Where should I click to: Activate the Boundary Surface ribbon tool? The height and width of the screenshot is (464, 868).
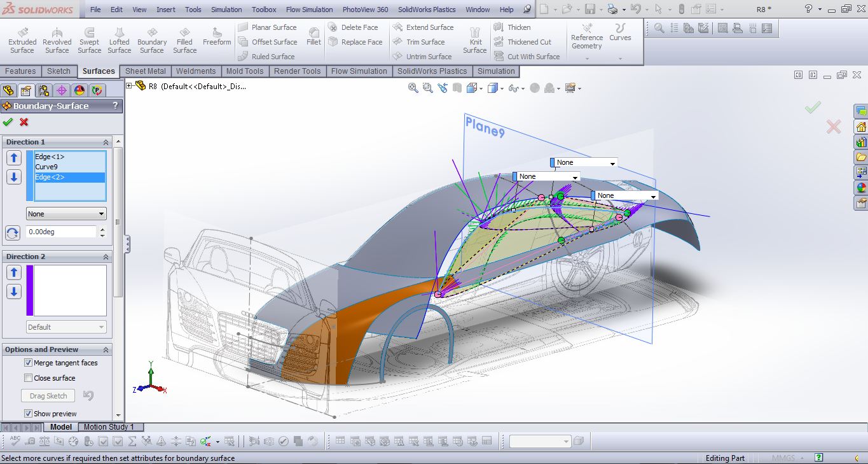click(152, 40)
